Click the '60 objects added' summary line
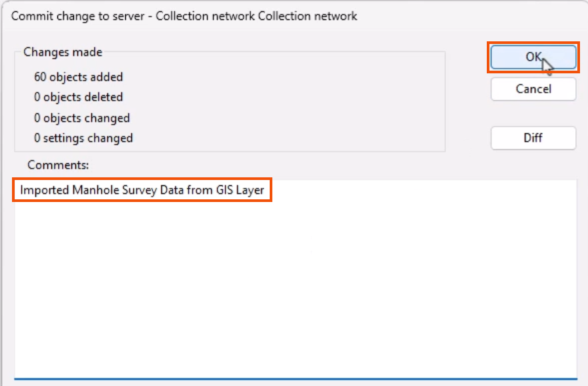 pos(79,77)
